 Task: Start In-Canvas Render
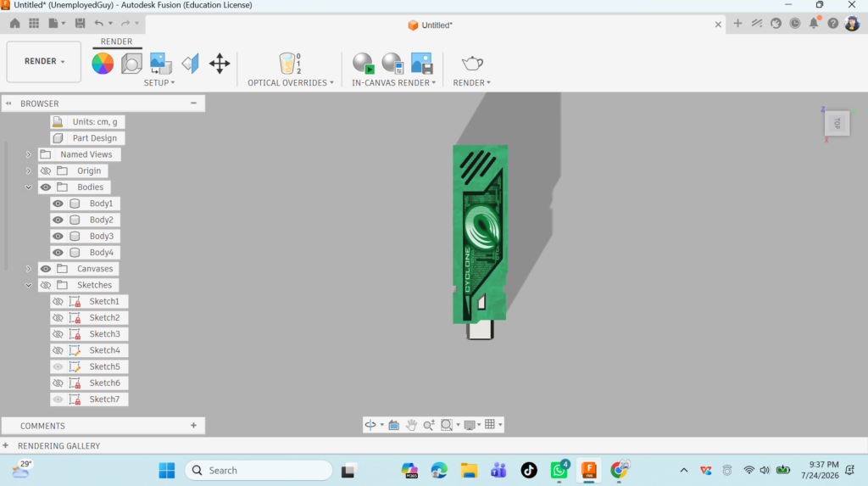[364, 64]
